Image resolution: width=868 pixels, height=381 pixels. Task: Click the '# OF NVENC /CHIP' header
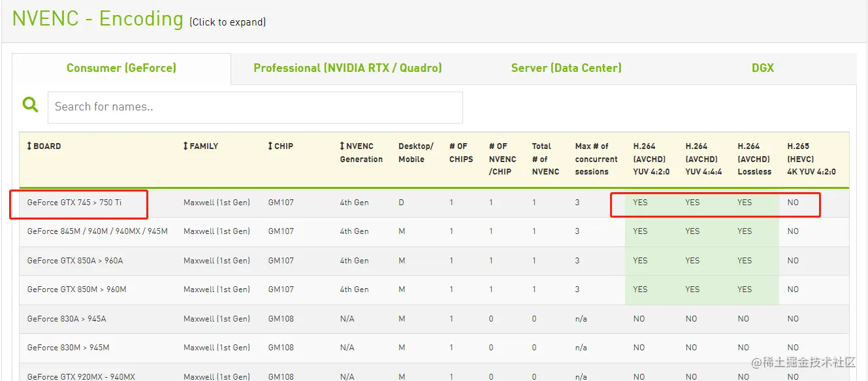click(502, 159)
